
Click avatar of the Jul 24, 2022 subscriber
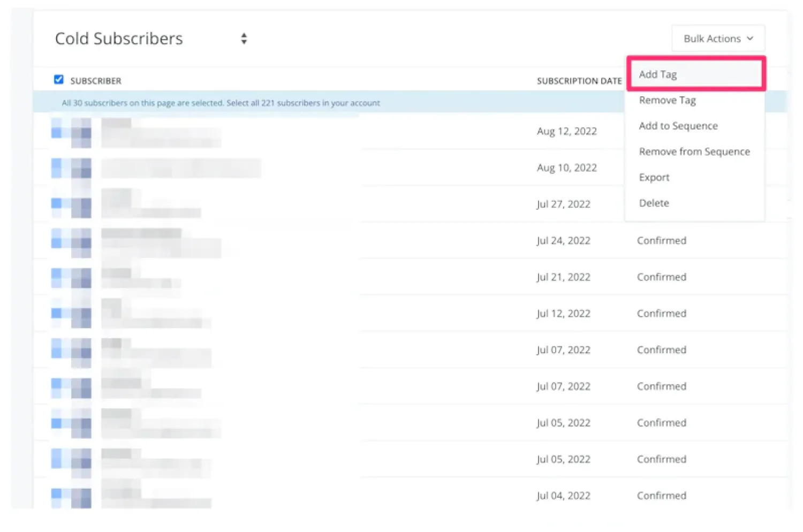coord(81,241)
